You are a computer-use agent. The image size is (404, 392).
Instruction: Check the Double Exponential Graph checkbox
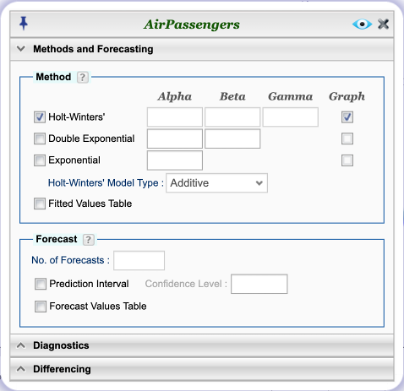(347, 139)
